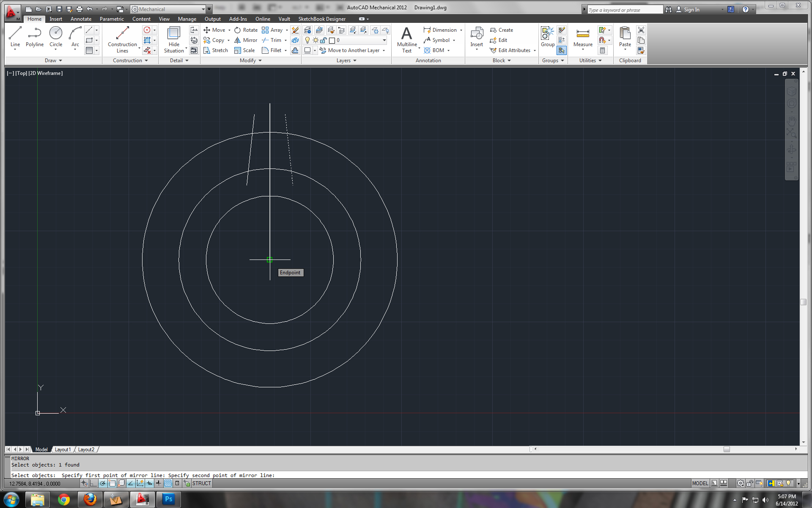Select the Circle tool

[55, 37]
